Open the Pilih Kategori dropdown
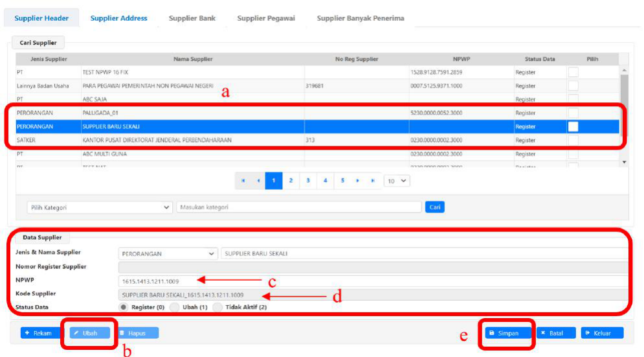This screenshot has width=644, height=357. pyautogui.click(x=99, y=207)
